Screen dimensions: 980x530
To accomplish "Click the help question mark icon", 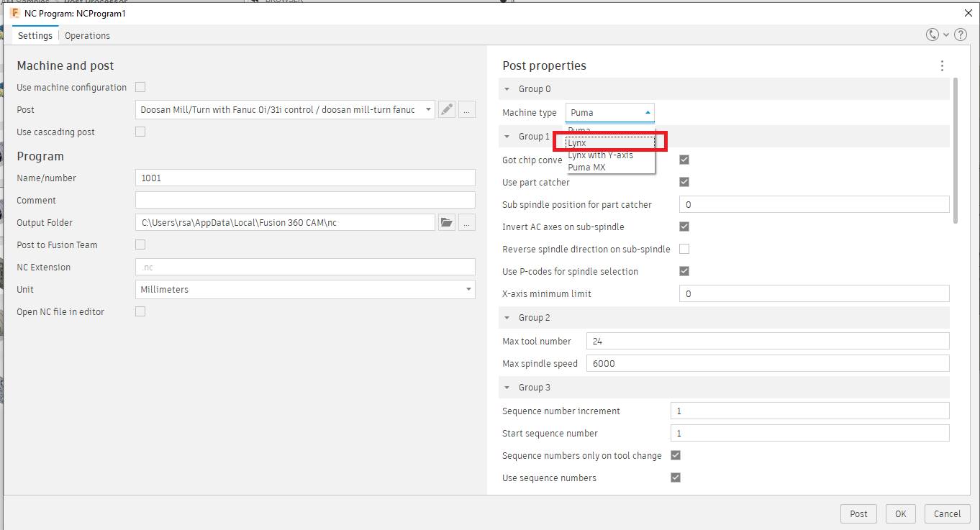I will (x=961, y=35).
